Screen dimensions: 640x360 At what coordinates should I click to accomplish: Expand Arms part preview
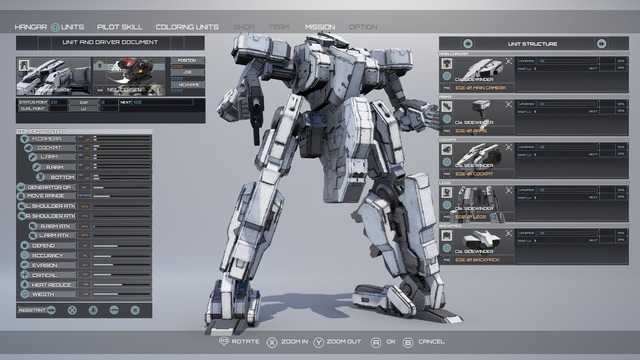point(509,104)
